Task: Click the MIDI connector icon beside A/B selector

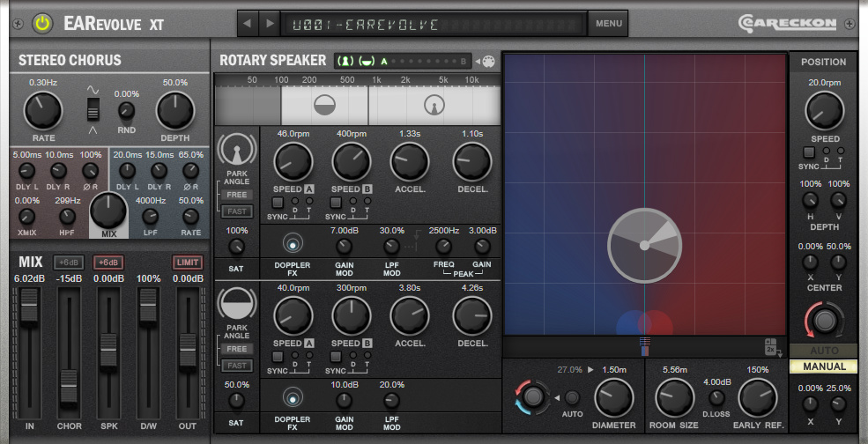Action: [488, 61]
